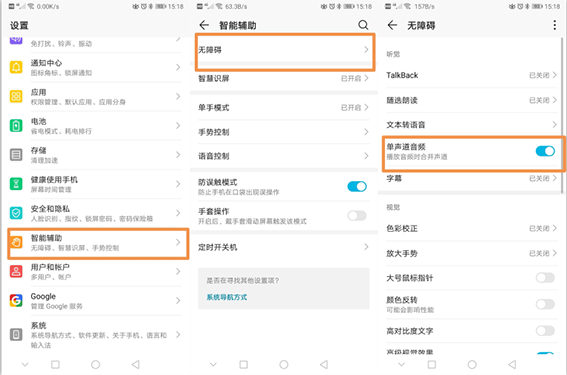Tap the Recents square in the 无障碍 screen
This screenshot has width=567, height=375.
432,365
